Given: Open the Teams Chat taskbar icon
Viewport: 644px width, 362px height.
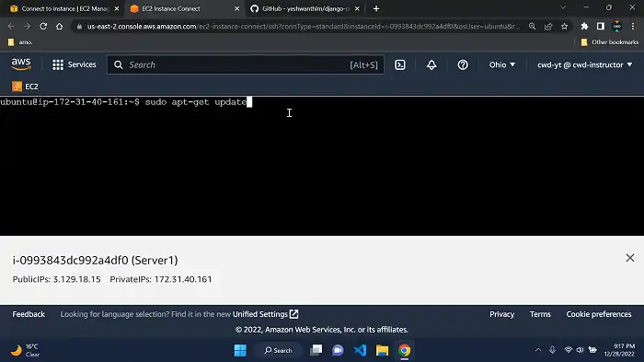Looking at the screenshot, I should [338, 350].
